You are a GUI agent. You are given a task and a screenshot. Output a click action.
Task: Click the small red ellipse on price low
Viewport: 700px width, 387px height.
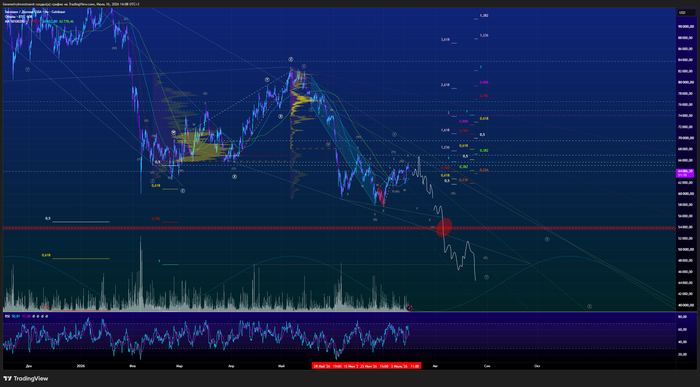(x=381, y=196)
